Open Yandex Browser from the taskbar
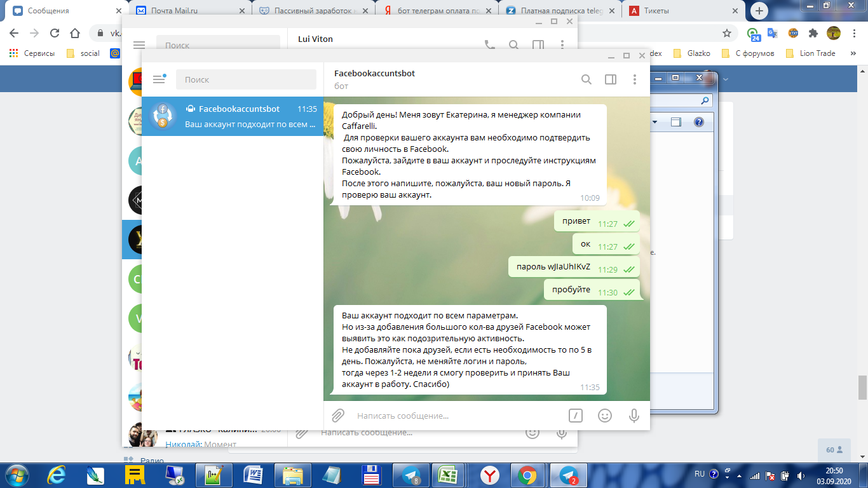 click(489, 475)
